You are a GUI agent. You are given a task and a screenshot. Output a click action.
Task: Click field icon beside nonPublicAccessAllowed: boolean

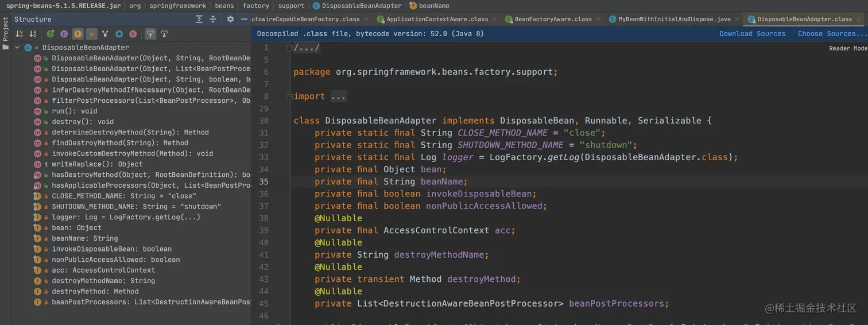tap(38, 260)
